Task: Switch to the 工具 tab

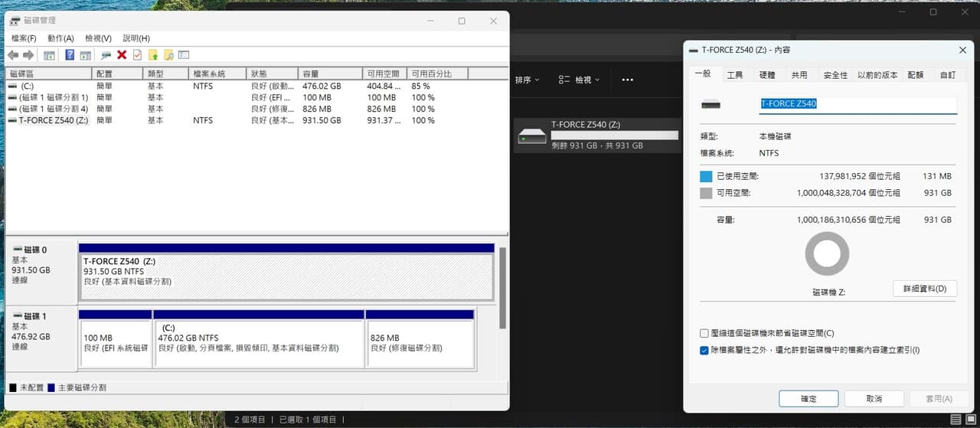Action: click(x=735, y=75)
